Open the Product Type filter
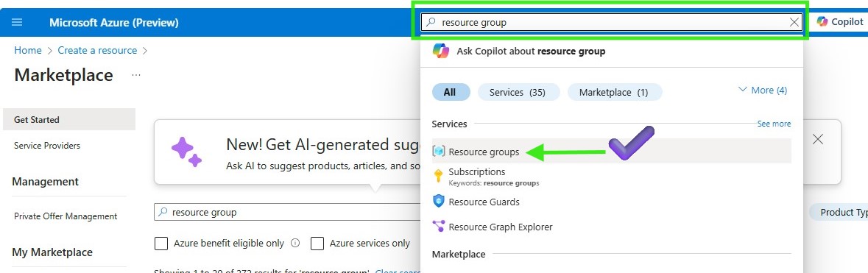 (838, 212)
